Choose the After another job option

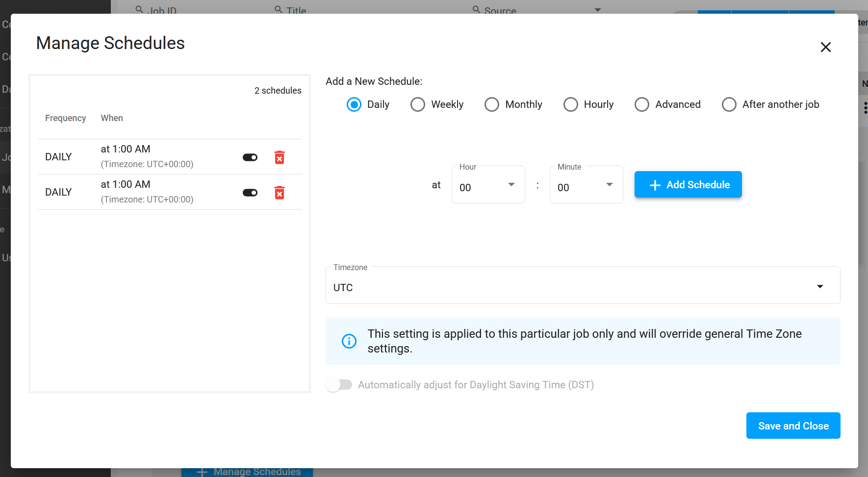pyautogui.click(x=729, y=104)
